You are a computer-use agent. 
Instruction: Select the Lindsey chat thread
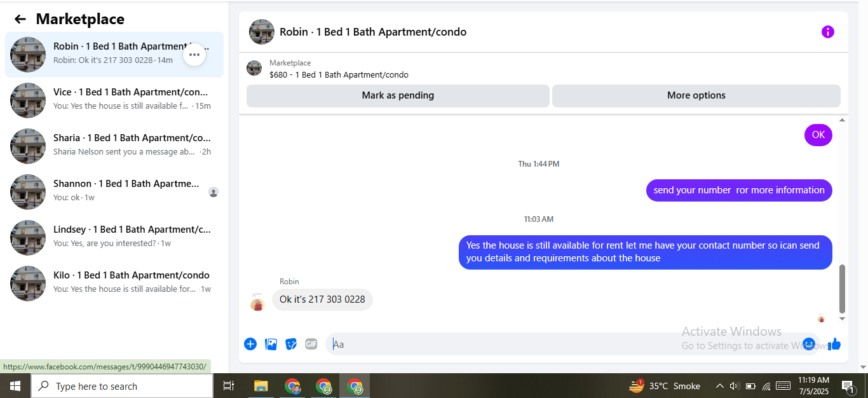(114, 238)
